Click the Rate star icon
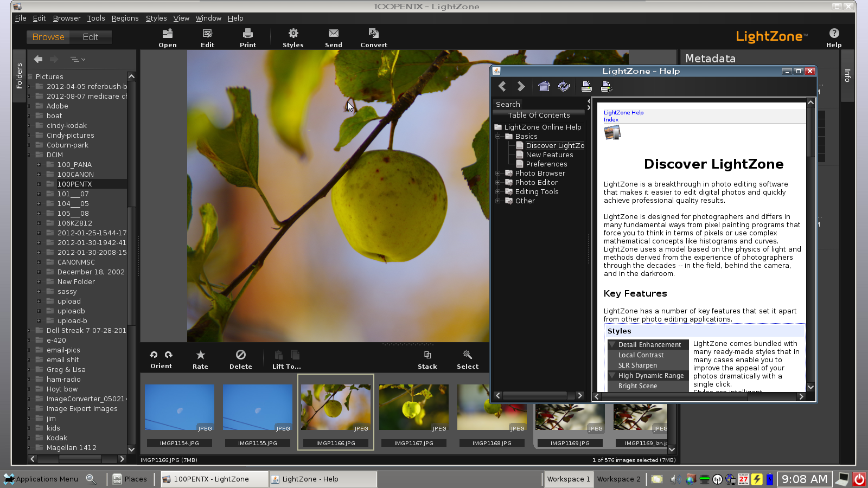Image resolution: width=868 pixels, height=488 pixels. click(x=200, y=355)
